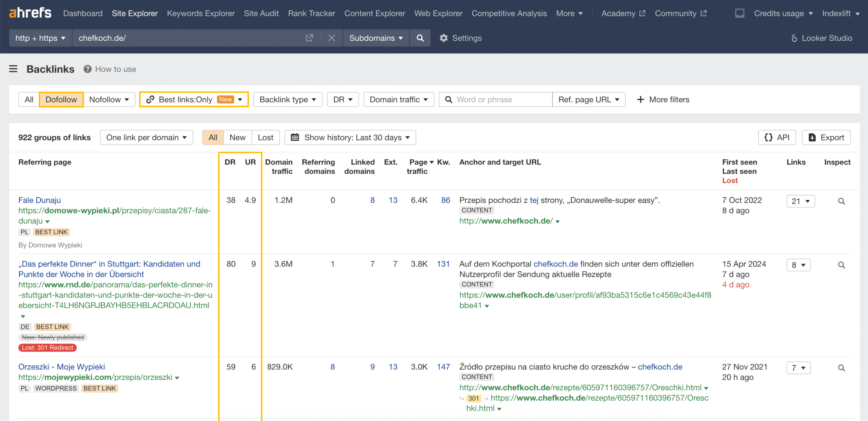Add more filters with plus icon

pos(663,100)
